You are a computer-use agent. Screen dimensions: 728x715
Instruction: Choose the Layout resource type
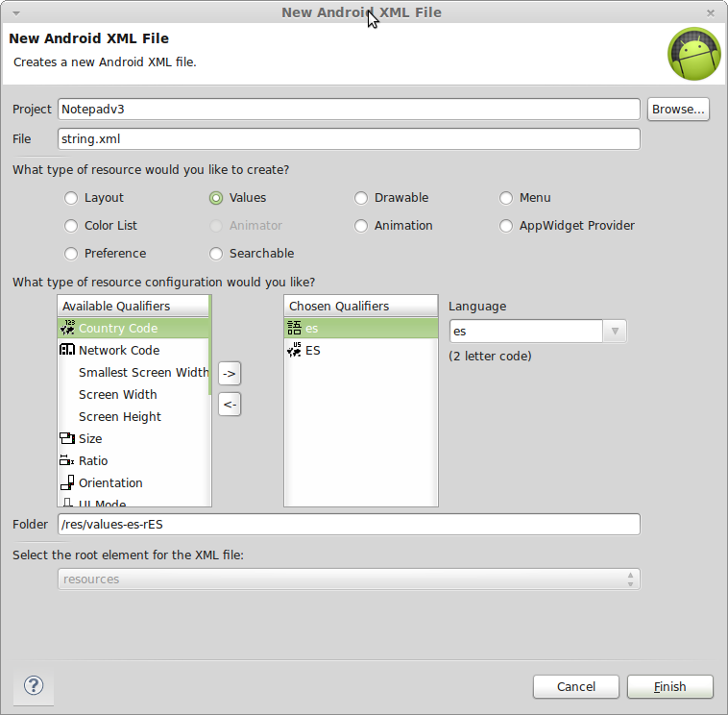(71, 198)
